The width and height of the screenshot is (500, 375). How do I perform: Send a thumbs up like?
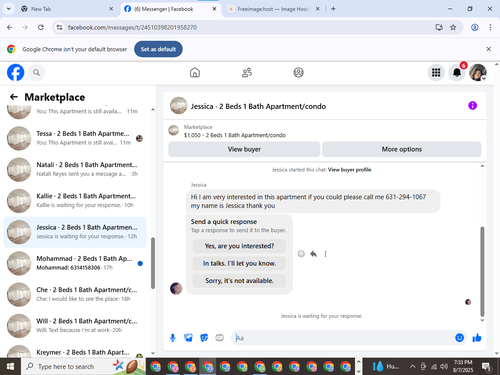tap(477, 338)
